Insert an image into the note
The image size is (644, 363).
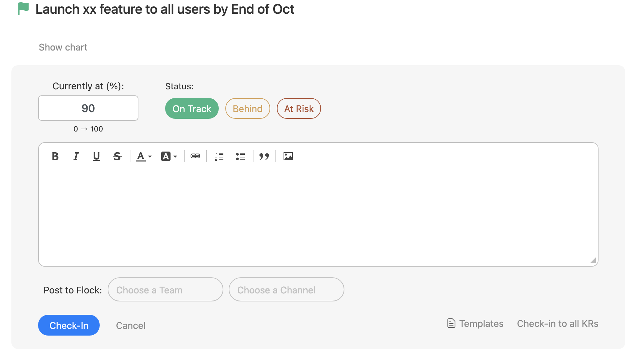(x=288, y=156)
